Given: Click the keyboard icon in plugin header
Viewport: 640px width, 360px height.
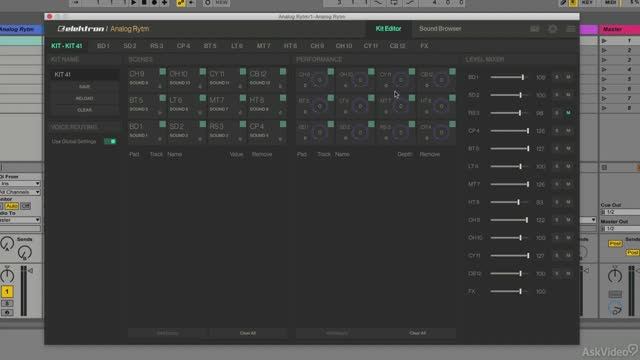Looking at the screenshot, I should tap(535, 29).
